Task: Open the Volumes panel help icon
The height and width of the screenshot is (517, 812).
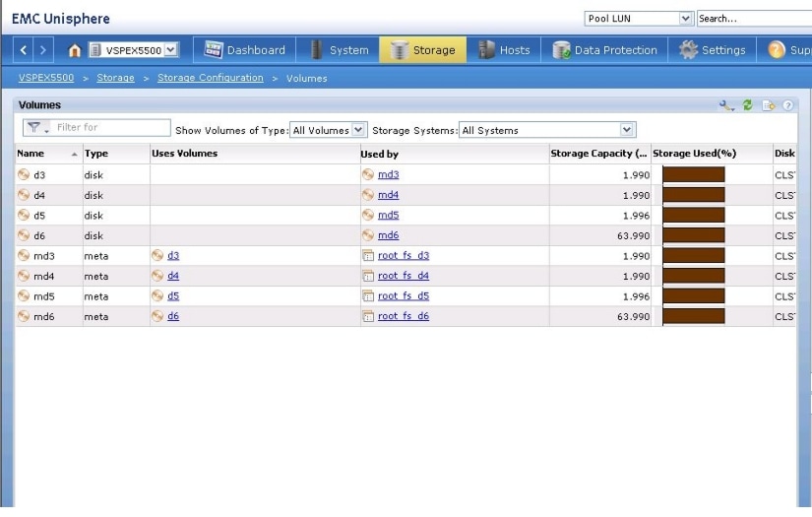Action: pos(787,105)
